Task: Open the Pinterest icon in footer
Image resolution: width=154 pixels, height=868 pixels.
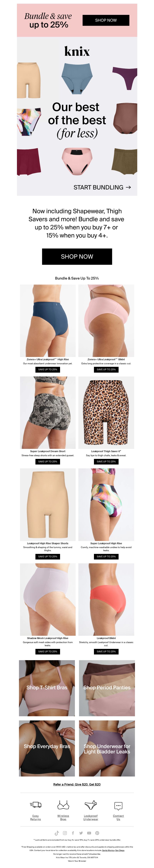Action: pos(97,833)
